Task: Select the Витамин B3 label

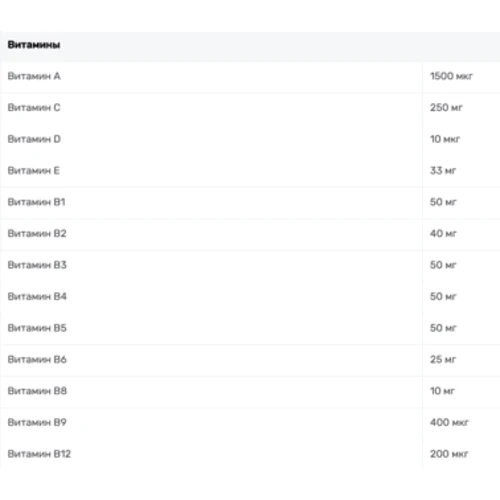Action: pyautogui.click(x=37, y=265)
